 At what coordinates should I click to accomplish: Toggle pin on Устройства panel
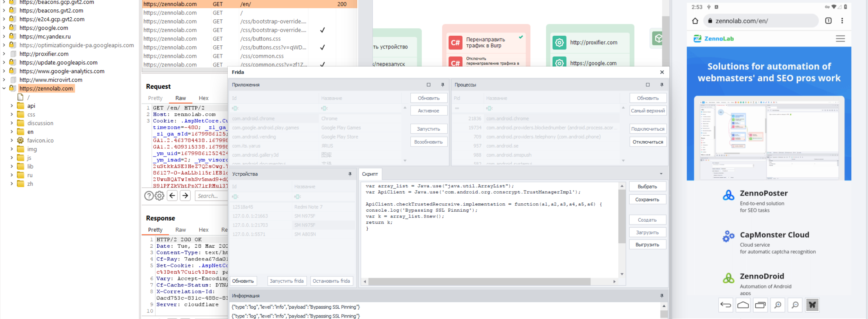[350, 174]
